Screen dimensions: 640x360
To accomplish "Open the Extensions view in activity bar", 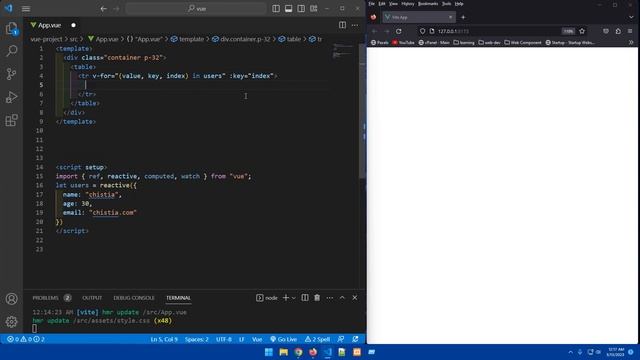I will (x=11, y=120).
